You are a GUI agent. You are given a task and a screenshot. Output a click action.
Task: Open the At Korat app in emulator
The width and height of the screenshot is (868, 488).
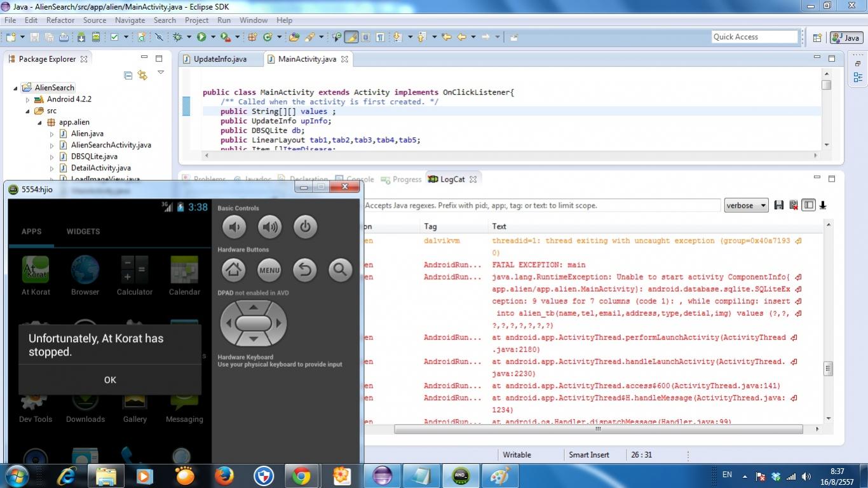click(x=36, y=276)
